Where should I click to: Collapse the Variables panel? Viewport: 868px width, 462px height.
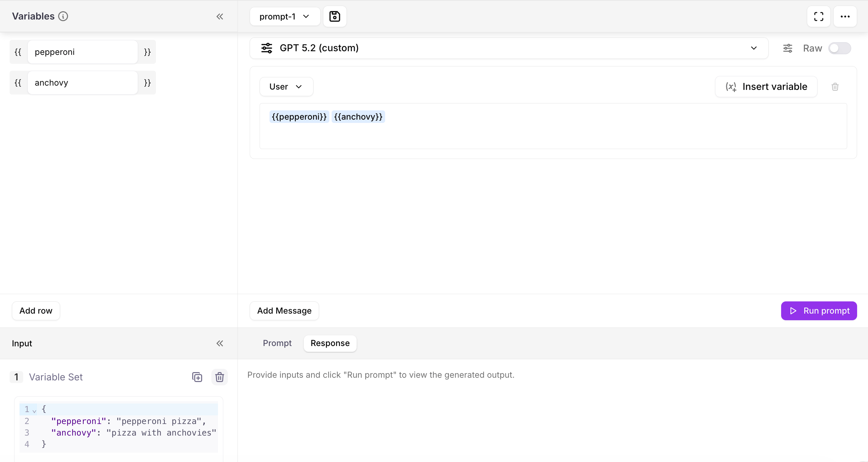click(x=220, y=17)
